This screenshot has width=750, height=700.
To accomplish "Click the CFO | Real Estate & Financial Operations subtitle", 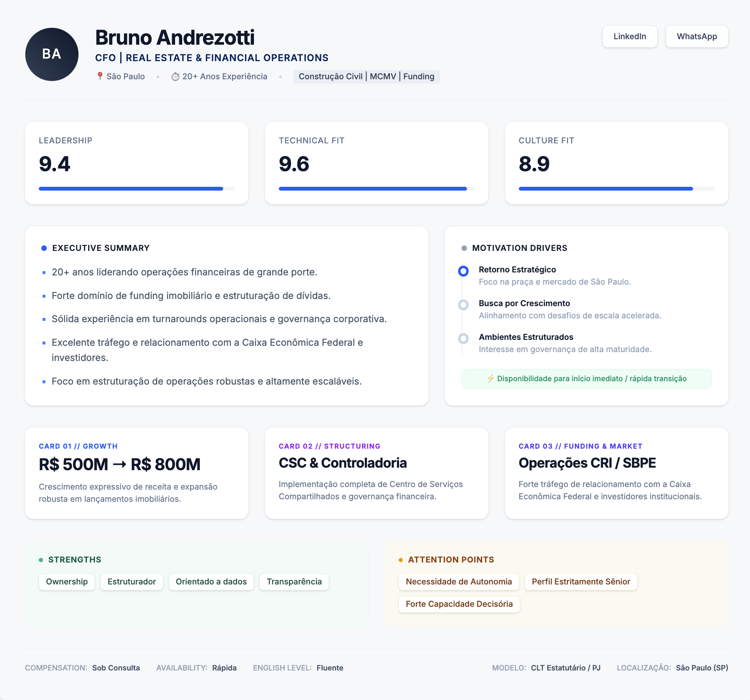I will [x=212, y=58].
